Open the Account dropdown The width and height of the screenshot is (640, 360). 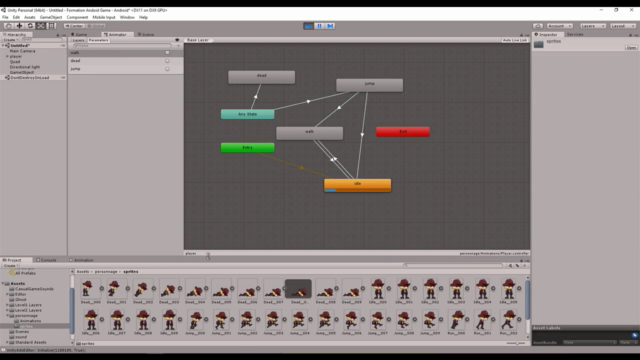[559, 26]
